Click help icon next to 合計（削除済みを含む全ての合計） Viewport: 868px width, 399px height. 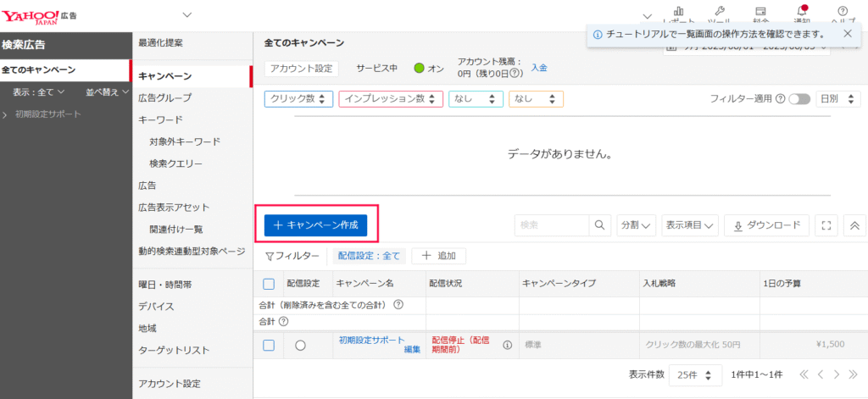tap(398, 305)
